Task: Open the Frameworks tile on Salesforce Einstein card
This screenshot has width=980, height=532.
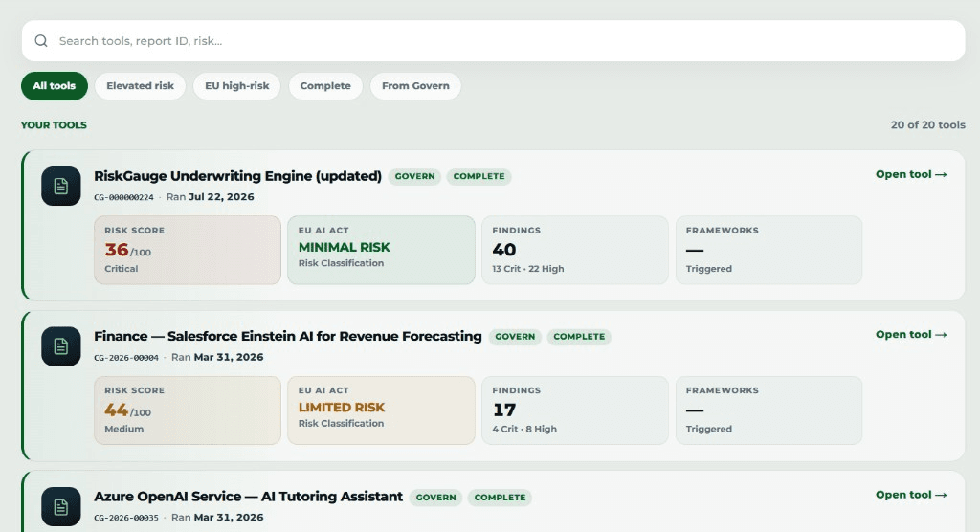Action: point(768,410)
